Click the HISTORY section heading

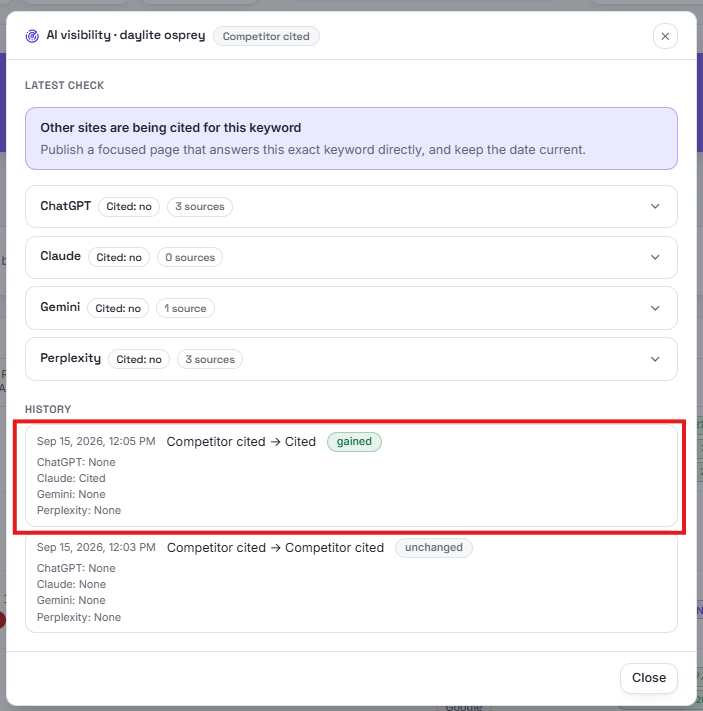[x=48, y=409]
